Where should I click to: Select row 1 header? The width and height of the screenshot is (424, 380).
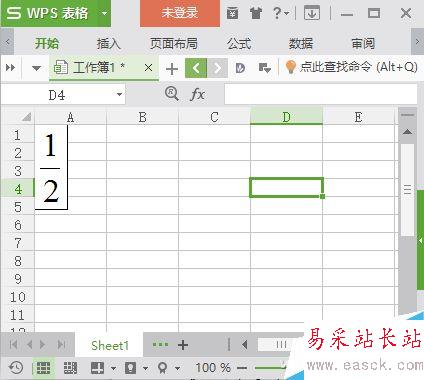click(17, 135)
